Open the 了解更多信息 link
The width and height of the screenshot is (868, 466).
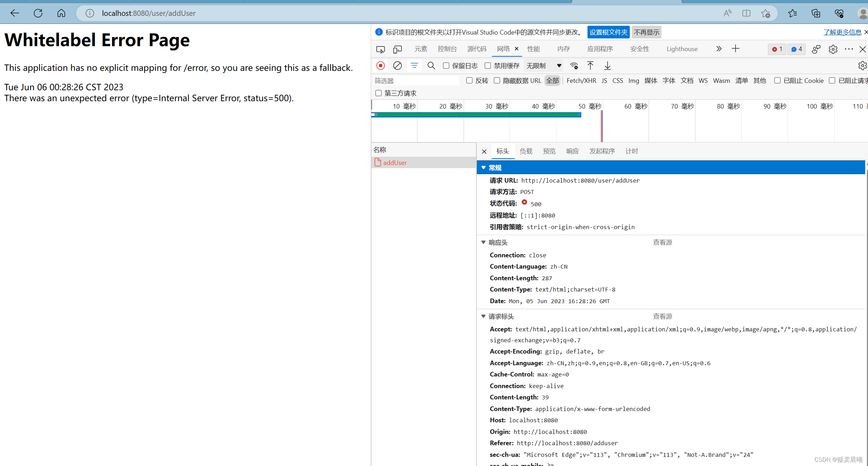[x=842, y=32]
